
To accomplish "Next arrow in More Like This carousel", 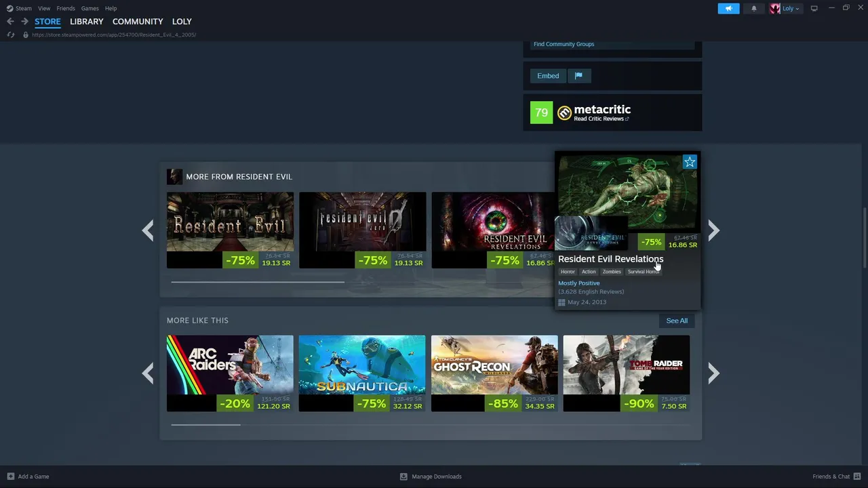I will (713, 373).
